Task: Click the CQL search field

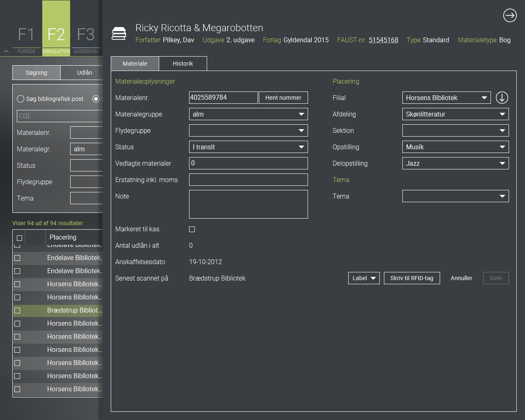Action: [60, 116]
